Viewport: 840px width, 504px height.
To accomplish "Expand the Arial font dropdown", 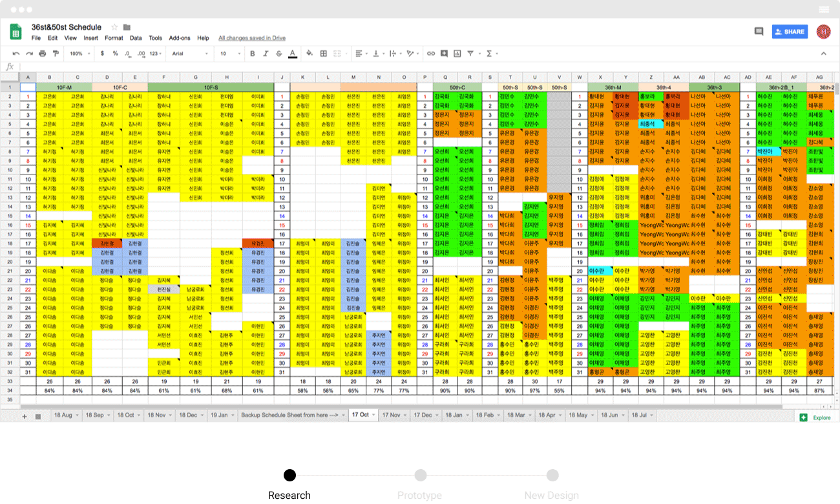I will click(190, 54).
